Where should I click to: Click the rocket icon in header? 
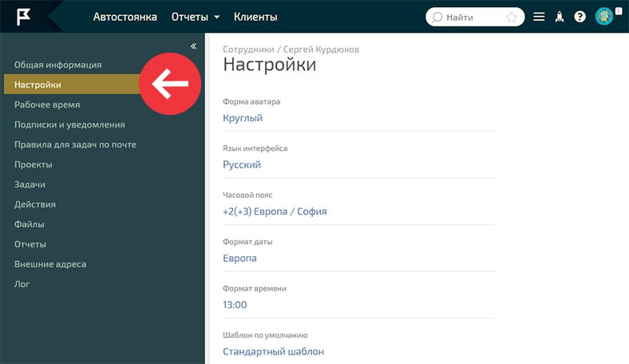click(560, 17)
